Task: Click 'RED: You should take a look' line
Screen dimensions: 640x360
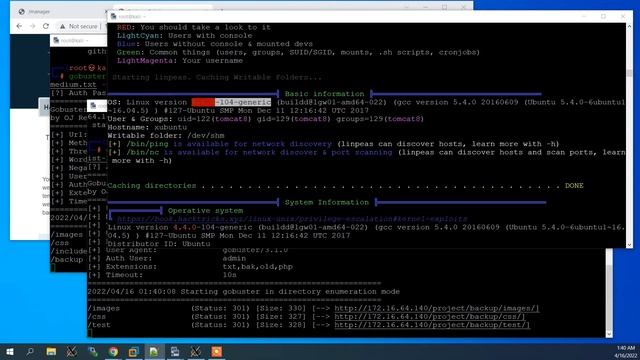Action: 193,27
